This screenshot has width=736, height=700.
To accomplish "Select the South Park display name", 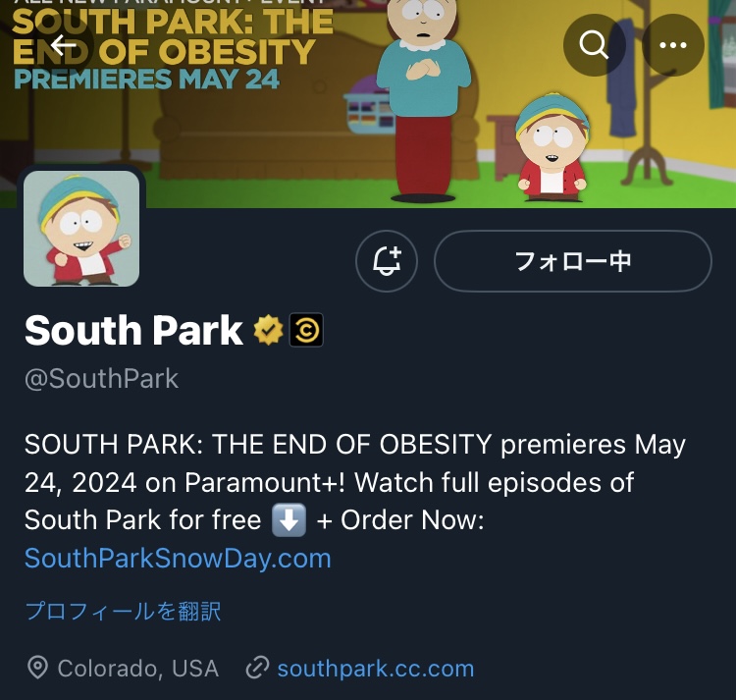I will coord(133,330).
